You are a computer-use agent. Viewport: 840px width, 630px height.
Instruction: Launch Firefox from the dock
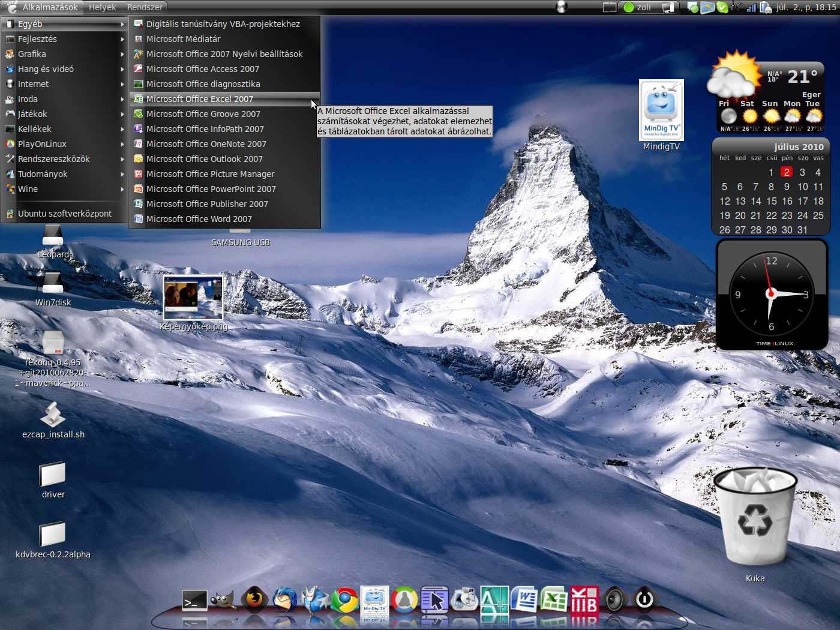pos(254,599)
